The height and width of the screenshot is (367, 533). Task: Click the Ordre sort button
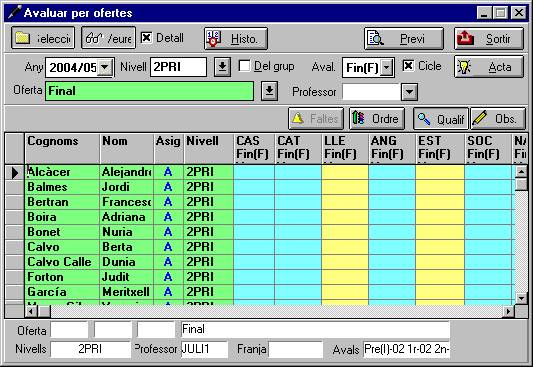tap(377, 119)
